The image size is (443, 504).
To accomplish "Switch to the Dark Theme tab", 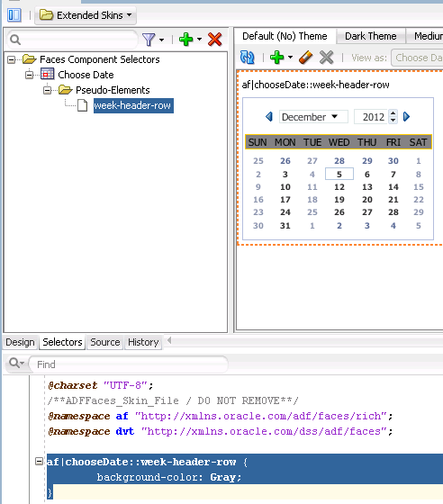I will coord(370,36).
